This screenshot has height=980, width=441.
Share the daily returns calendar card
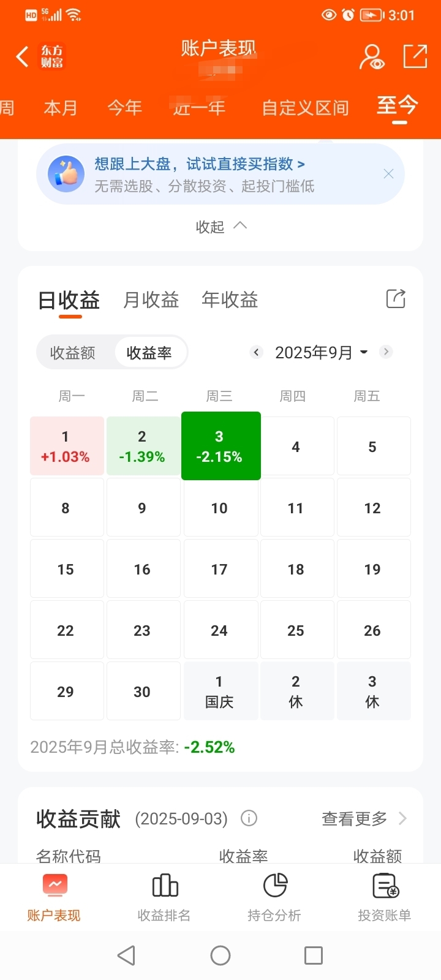(x=396, y=299)
